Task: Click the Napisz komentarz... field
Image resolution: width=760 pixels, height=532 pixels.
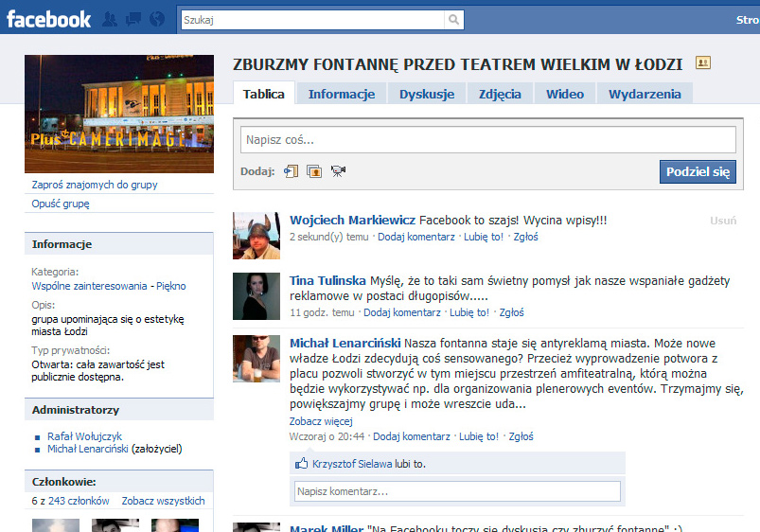Action: point(457,491)
